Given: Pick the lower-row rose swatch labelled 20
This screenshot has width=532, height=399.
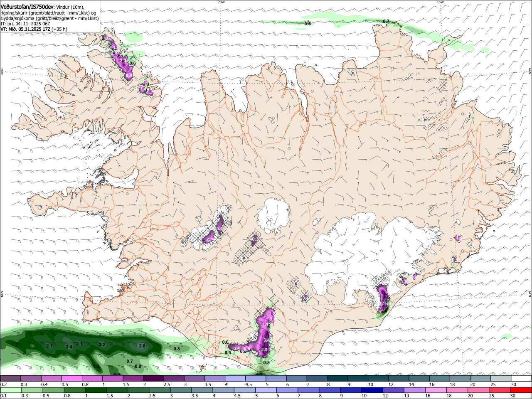Looking at the screenshot, I should click(x=478, y=390).
